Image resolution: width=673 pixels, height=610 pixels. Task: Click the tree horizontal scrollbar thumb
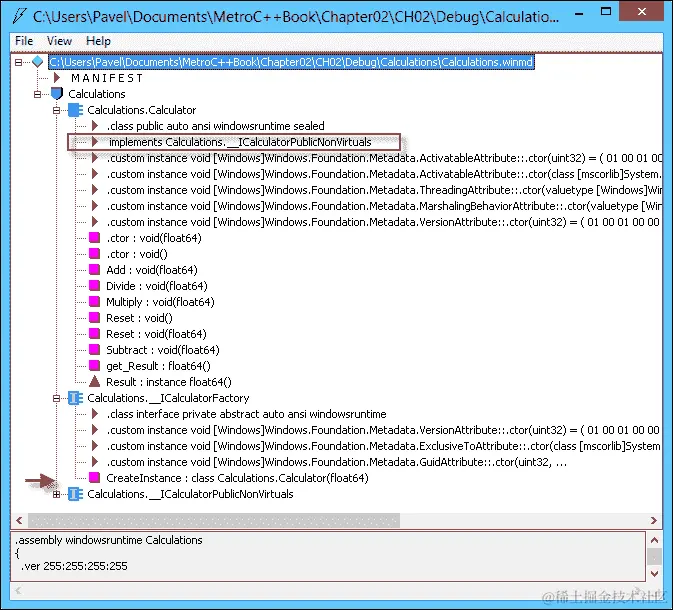coord(214,521)
